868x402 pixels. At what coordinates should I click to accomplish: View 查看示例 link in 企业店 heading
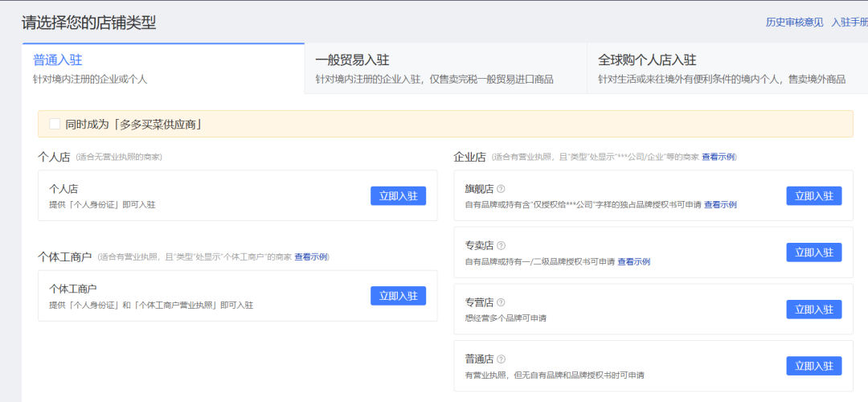tap(719, 157)
